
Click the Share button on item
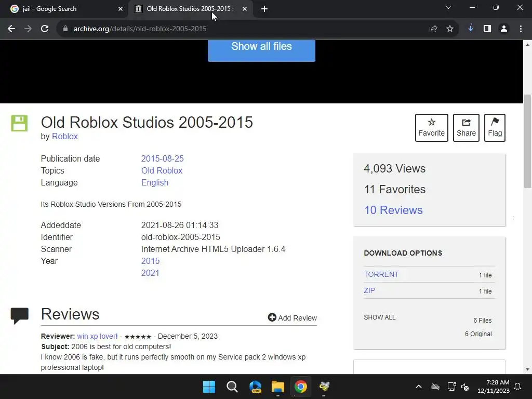click(466, 128)
